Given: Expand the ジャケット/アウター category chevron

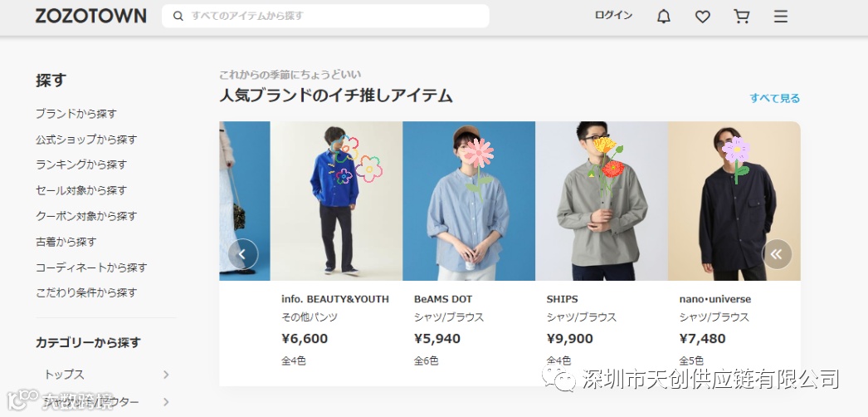Looking at the screenshot, I should [166, 402].
